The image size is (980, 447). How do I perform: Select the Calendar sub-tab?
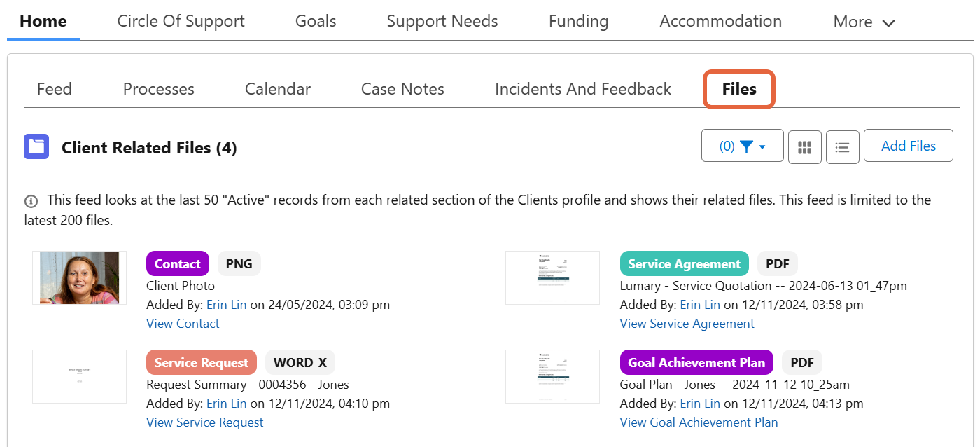click(x=277, y=89)
